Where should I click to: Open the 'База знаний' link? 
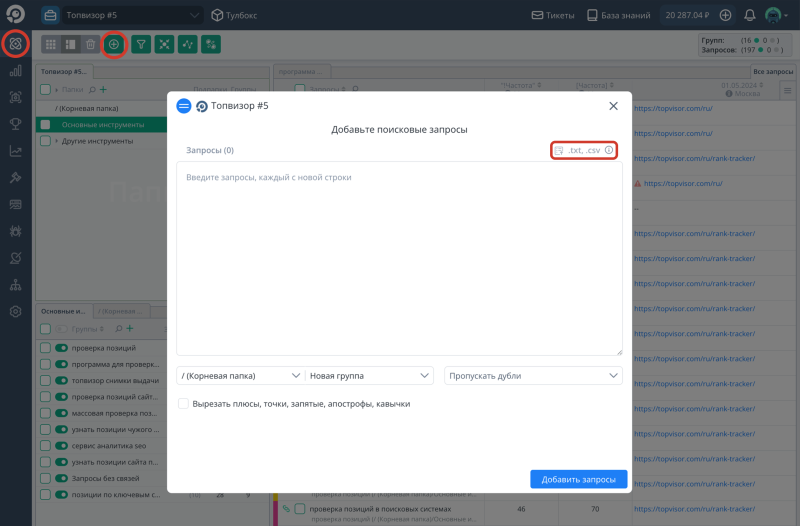point(621,15)
